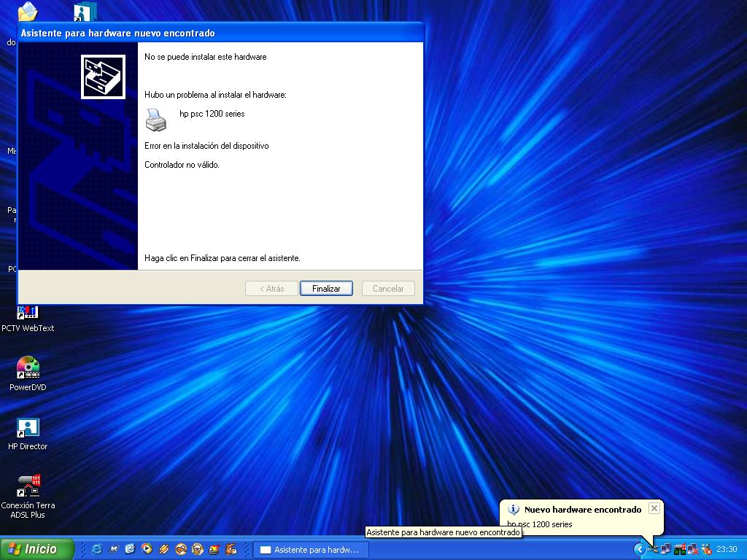
Task: Click the red-flame Quick Launch icon
Action: (214, 549)
